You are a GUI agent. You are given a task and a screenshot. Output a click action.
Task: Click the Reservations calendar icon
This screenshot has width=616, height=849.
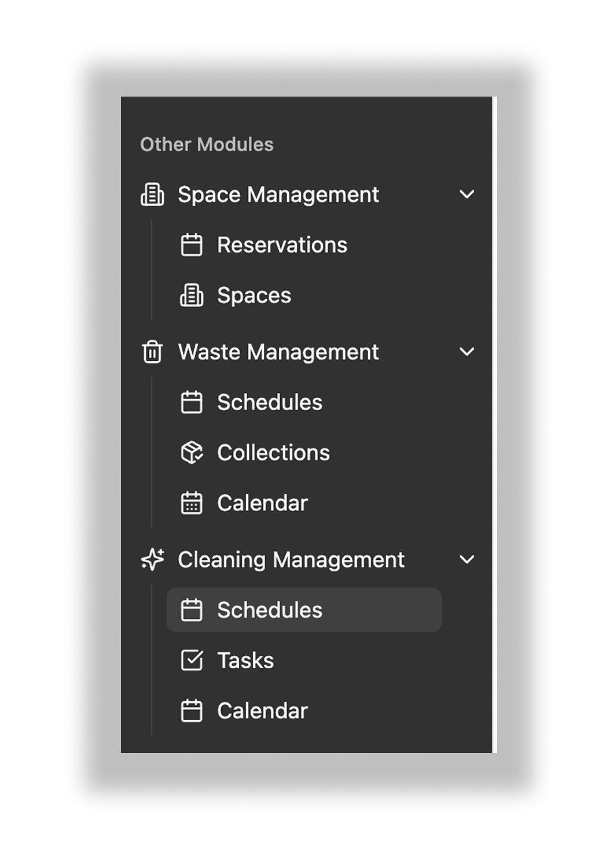point(192,244)
